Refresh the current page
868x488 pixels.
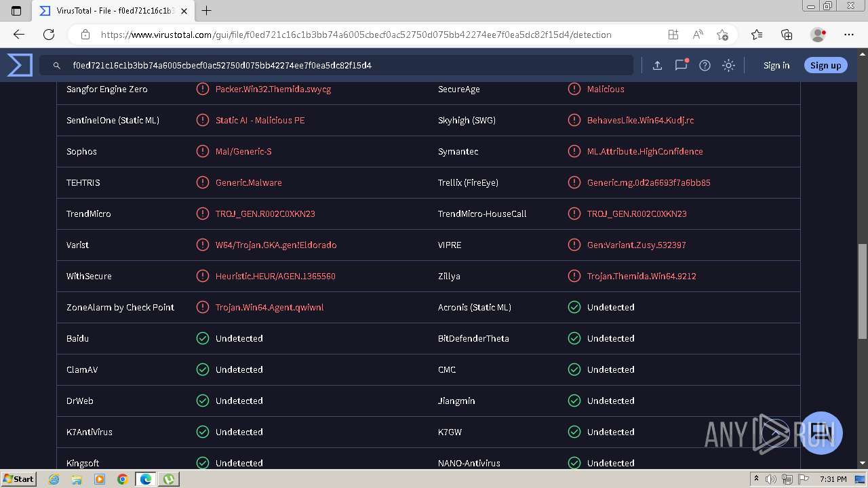click(49, 35)
